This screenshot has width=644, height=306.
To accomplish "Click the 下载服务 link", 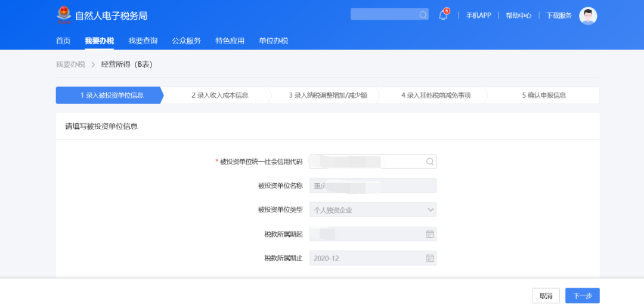I will click(559, 16).
